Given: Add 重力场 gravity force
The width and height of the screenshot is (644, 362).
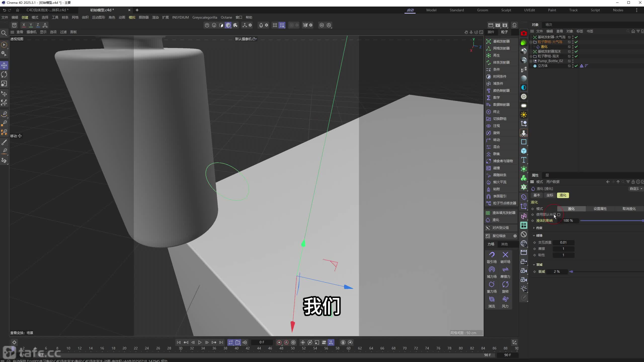Looking at the screenshot, I should tap(492, 287).
